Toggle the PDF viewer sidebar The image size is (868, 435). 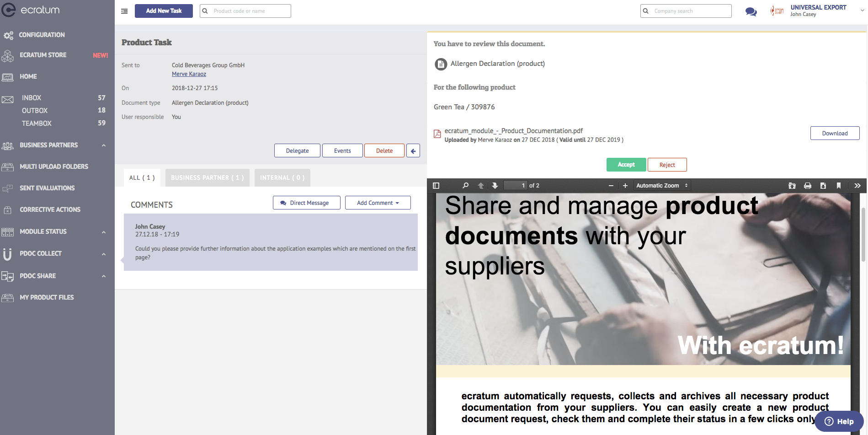pos(436,186)
